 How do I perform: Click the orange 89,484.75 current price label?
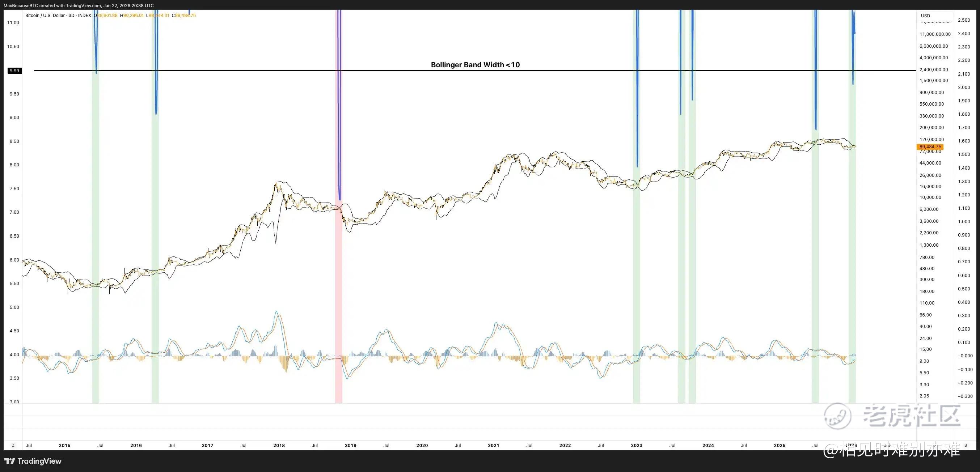[930, 147]
